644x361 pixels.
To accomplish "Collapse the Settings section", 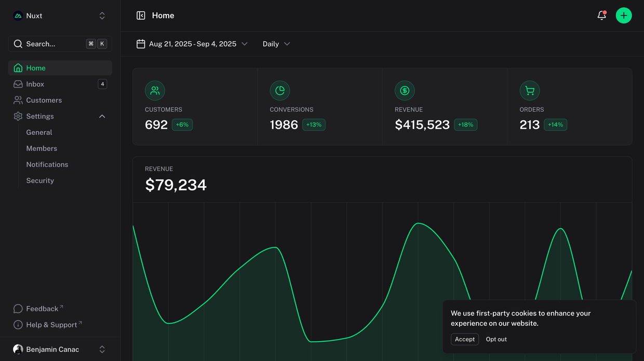I will (102, 116).
